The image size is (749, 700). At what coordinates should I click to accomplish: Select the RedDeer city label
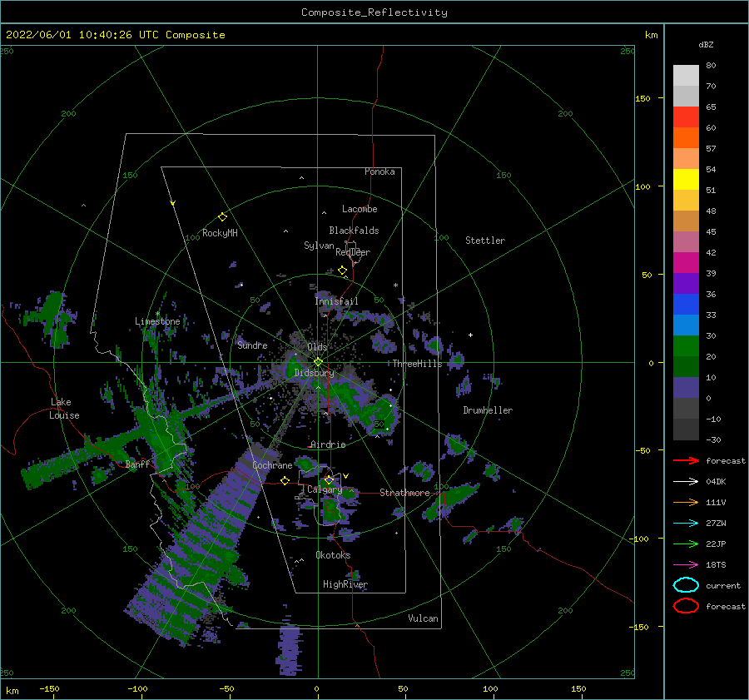tap(353, 252)
